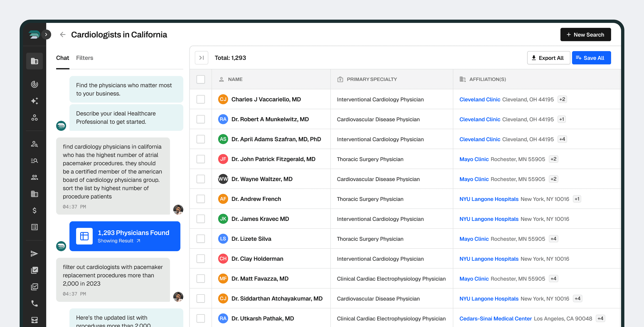Image resolution: width=644 pixels, height=327 pixels.
Task: Expand the sidebar with the chevron button
Action: click(x=46, y=35)
